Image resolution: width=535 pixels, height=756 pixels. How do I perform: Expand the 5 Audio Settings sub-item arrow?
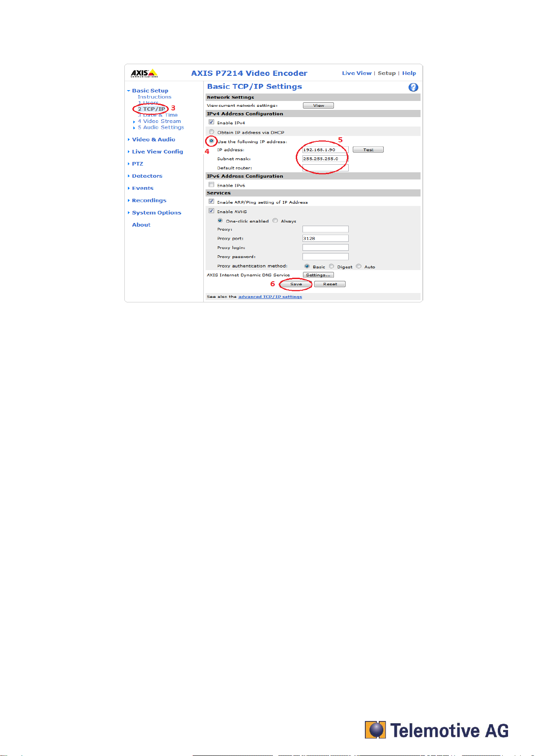[134, 128]
